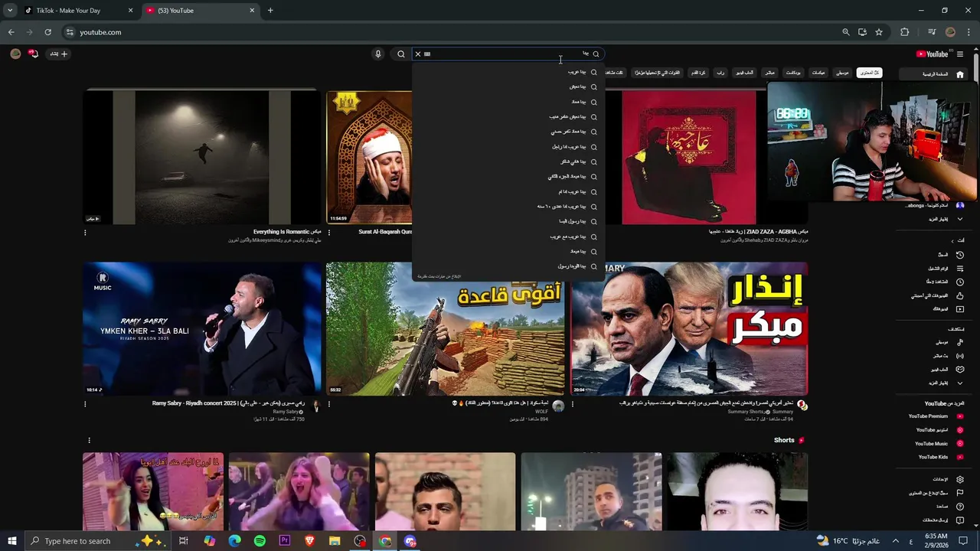
Task: Open the WOLF channel link
Action: [541, 412]
